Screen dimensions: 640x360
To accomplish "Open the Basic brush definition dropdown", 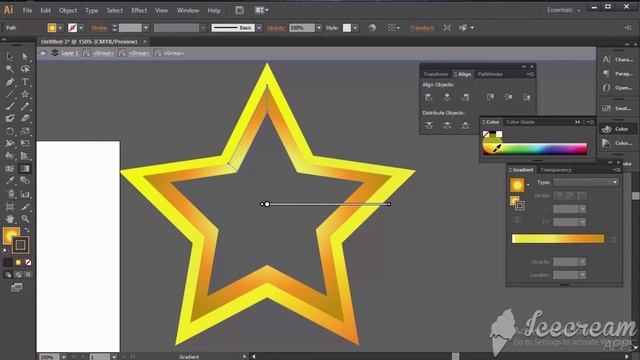I will pos(259,28).
